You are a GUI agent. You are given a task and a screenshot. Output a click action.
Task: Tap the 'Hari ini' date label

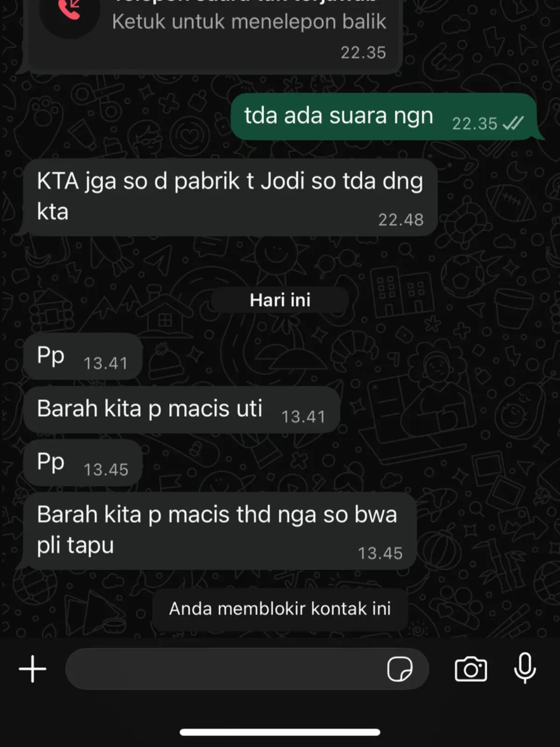coord(280,300)
